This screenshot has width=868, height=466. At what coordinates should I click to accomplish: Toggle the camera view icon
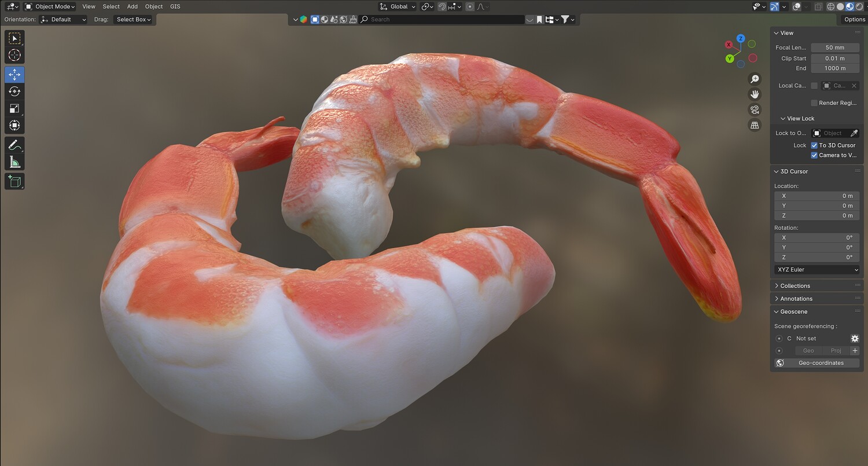pyautogui.click(x=755, y=109)
